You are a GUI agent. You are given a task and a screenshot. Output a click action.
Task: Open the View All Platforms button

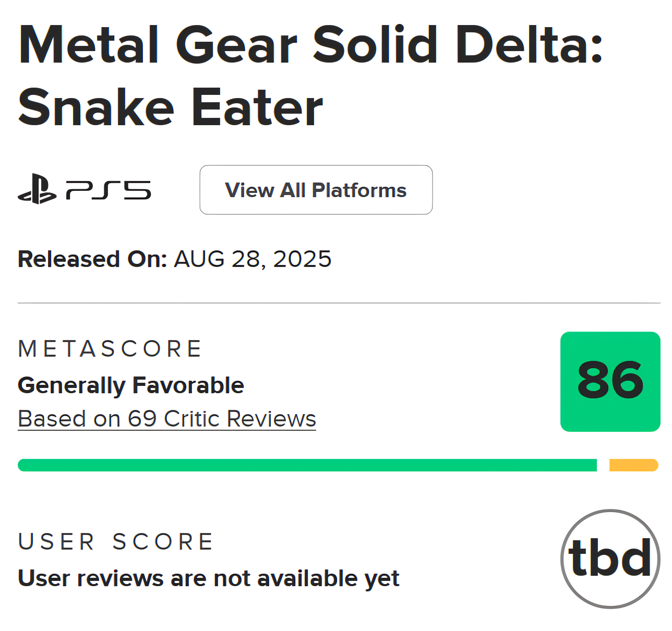(316, 190)
